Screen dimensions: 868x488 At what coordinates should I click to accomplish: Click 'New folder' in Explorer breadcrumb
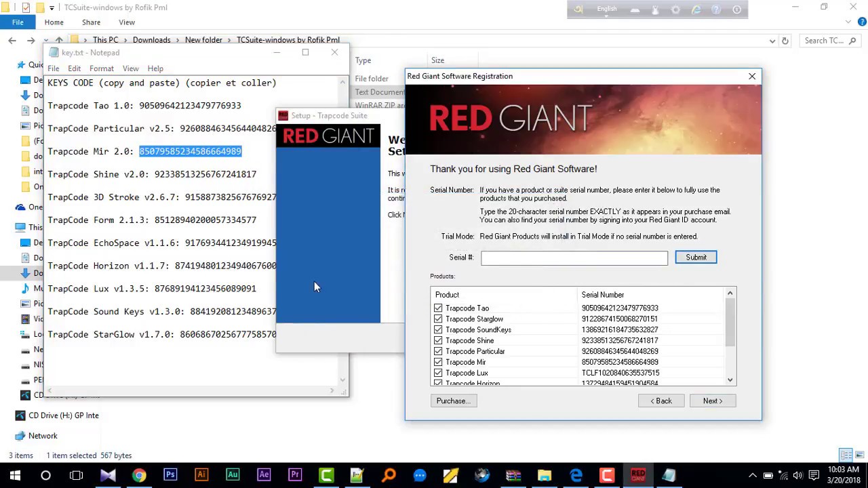point(203,41)
